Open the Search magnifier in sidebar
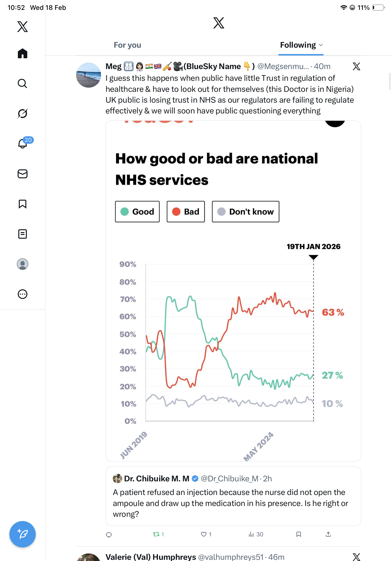 (x=23, y=83)
